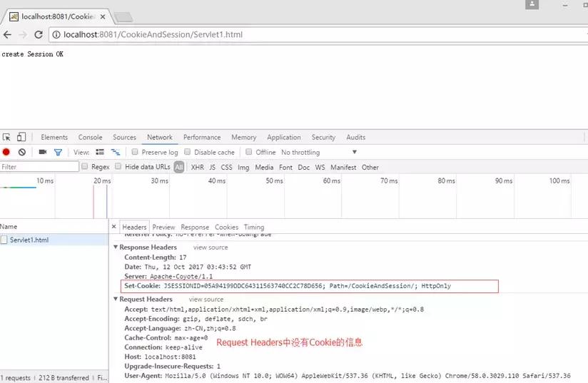Open the No throttling dropdown
The width and height of the screenshot is (588, 383).
coord(319,152)
